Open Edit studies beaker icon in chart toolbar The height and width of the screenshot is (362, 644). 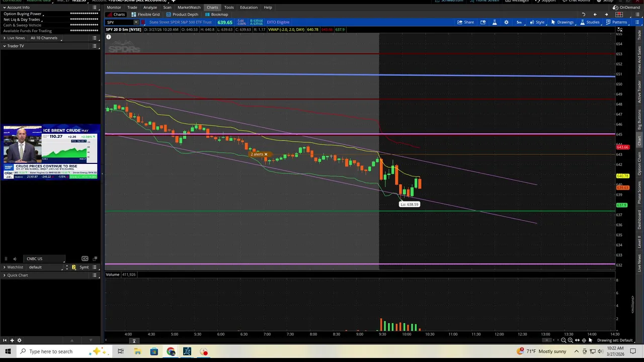click(x=495, y=22)
